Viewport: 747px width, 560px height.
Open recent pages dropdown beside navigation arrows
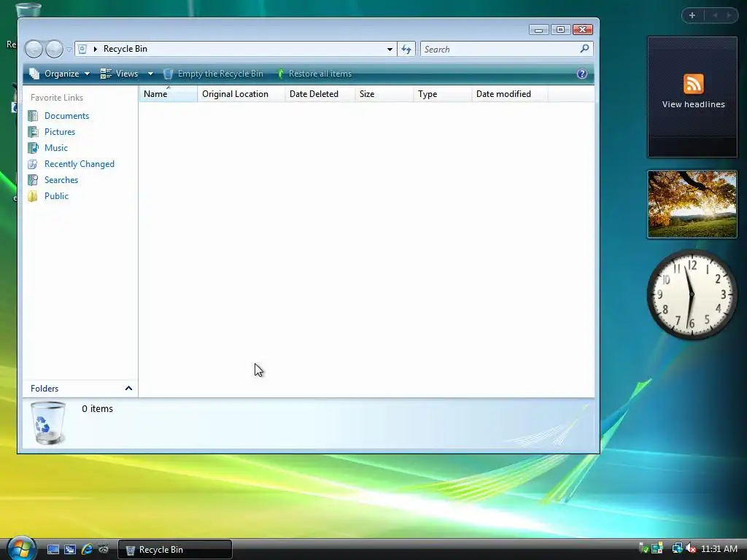pos(69,49)
